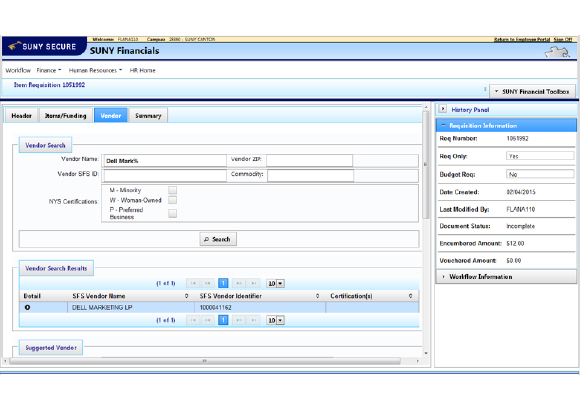The height and width of the screenshot is (410, 580).
Task: Click the SUNY Secure logo
Action: 44,46
